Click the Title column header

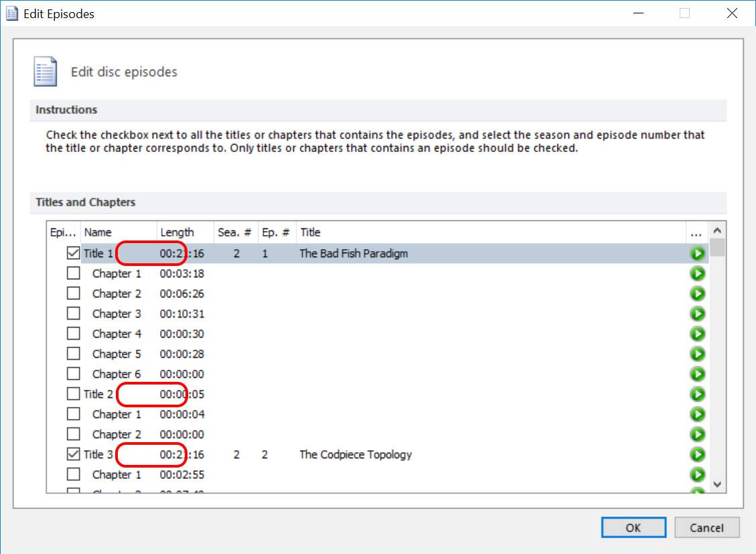[x=491, y=232]
